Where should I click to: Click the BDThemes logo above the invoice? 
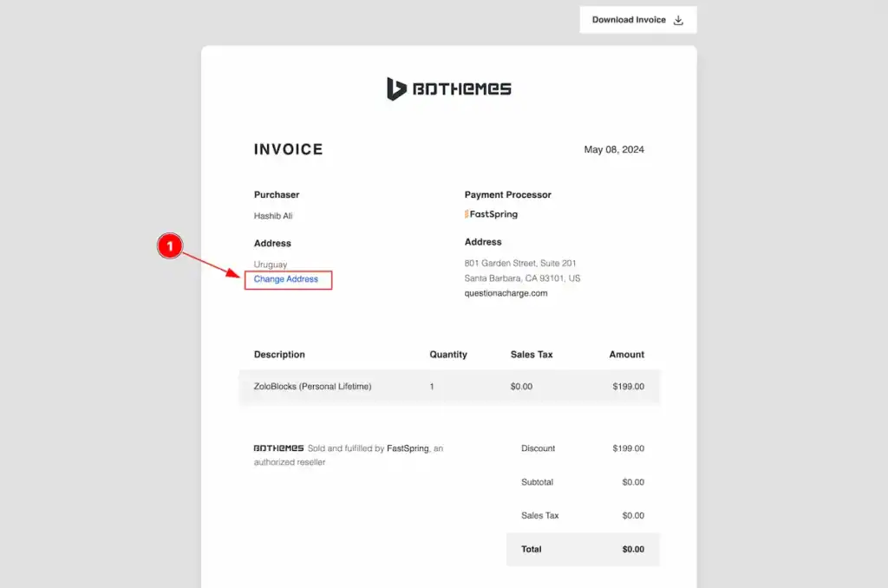pos(448,89)
